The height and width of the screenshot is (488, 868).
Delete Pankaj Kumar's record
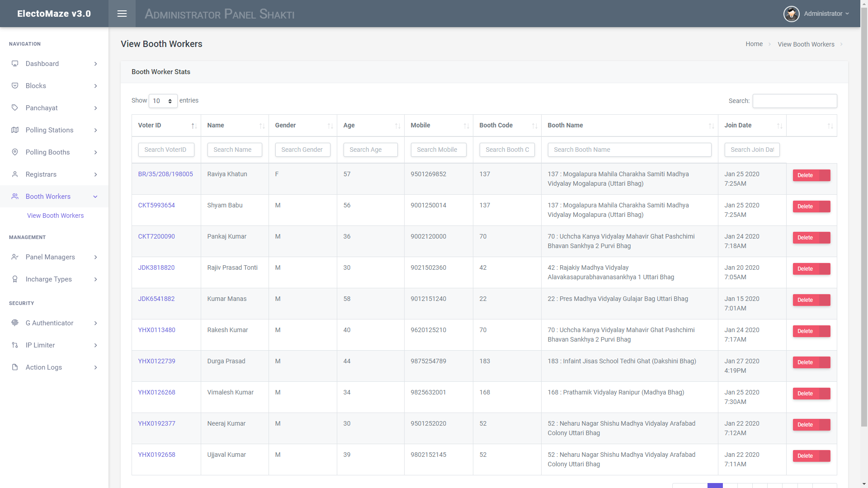coord(811,238)
